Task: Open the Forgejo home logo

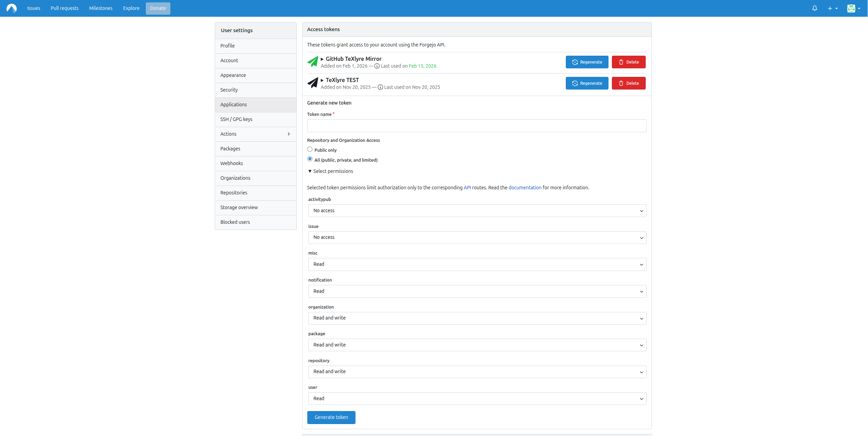Action: (11, 8)
